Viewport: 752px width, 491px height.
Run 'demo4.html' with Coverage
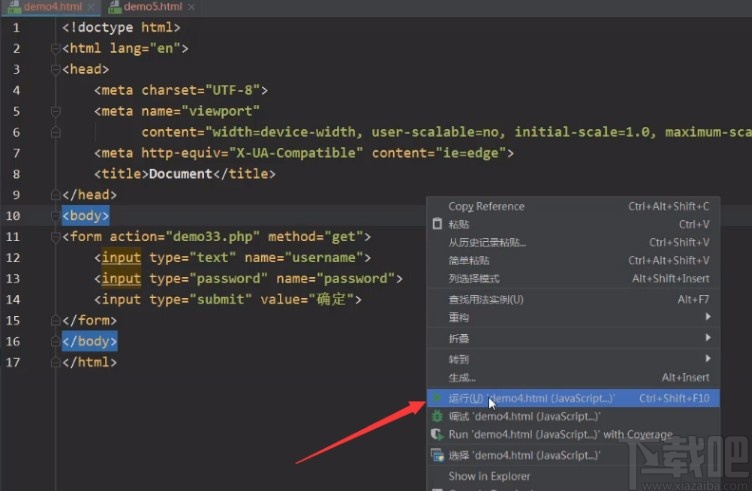pos(573,434)
